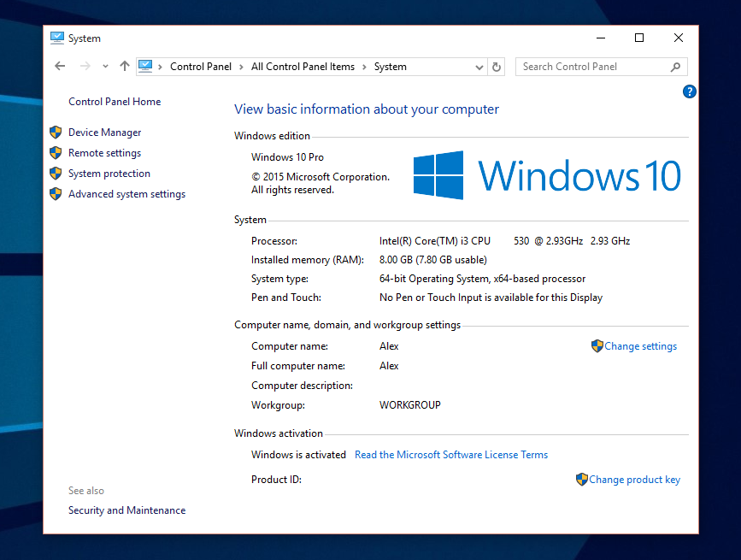The image size is (741, 560).
Task: Click Change product key
Action: pos(634,480)
